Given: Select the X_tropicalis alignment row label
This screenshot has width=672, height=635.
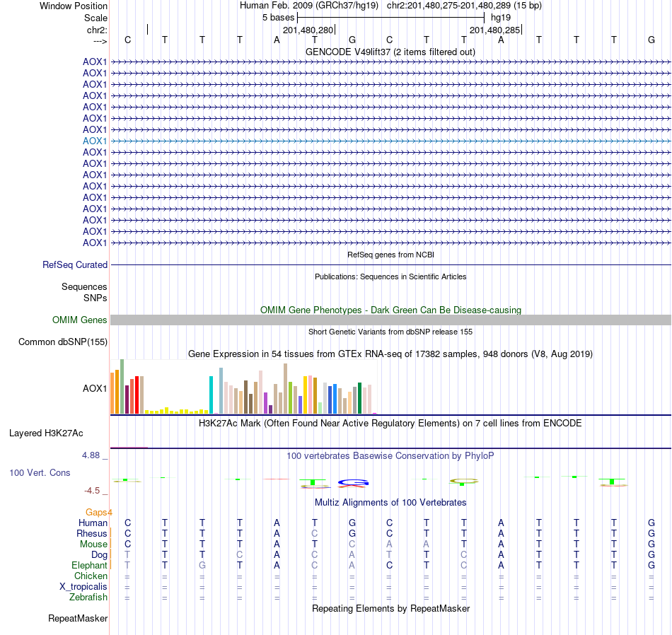Looking at the screenshot, I should [83, 587].
